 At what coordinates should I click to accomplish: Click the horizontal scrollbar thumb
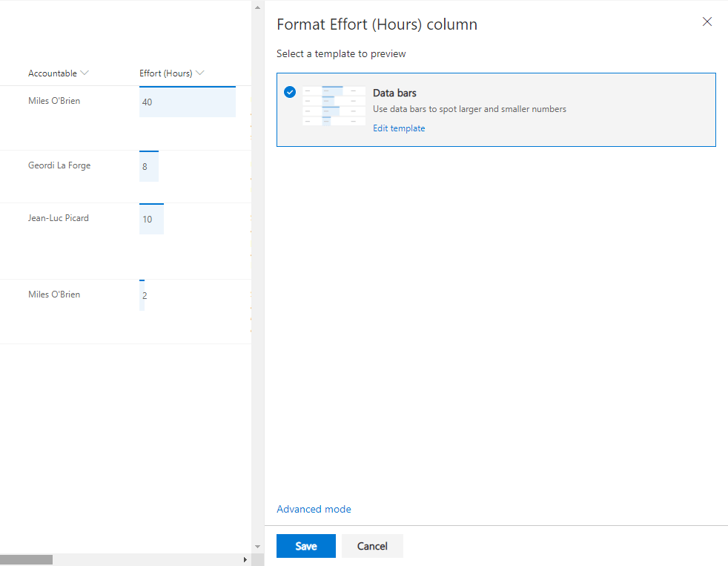26,559
